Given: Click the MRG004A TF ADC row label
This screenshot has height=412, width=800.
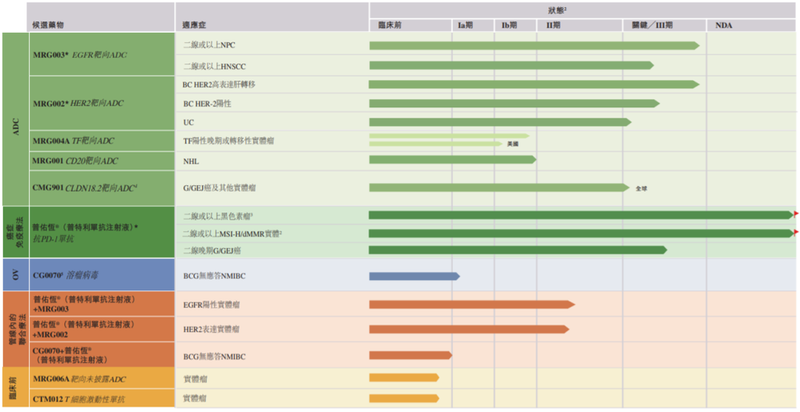Looking at the screenshot, I should [x=76, y=141].
